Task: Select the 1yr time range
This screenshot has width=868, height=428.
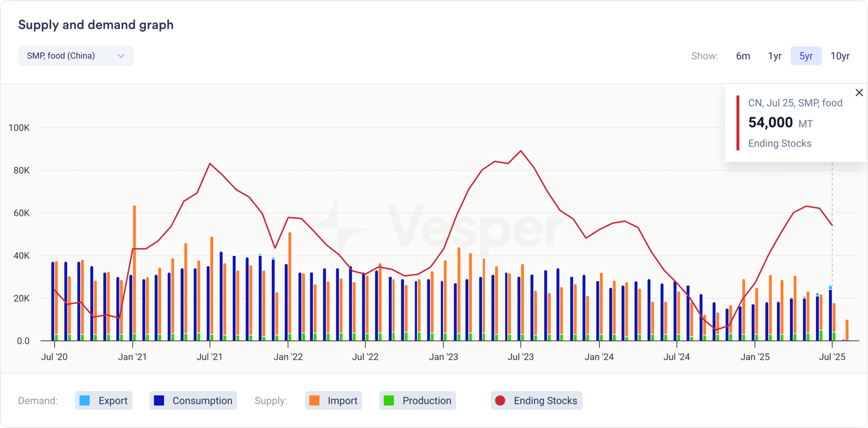Action: (x=774, y=56)
